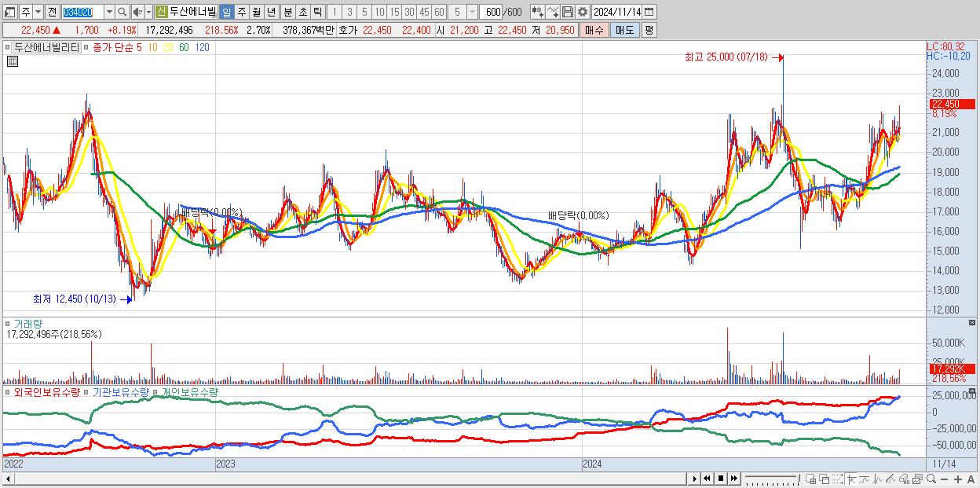Select the 주 weekly chart period
This screenshot has width=980, height=488.
tap(241, 13)
